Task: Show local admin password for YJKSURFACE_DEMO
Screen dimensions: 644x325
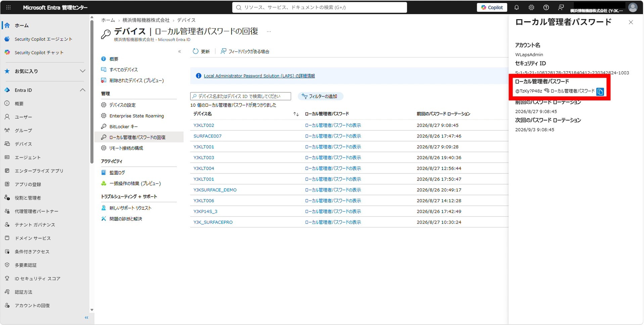Action: tap(333, 190)
